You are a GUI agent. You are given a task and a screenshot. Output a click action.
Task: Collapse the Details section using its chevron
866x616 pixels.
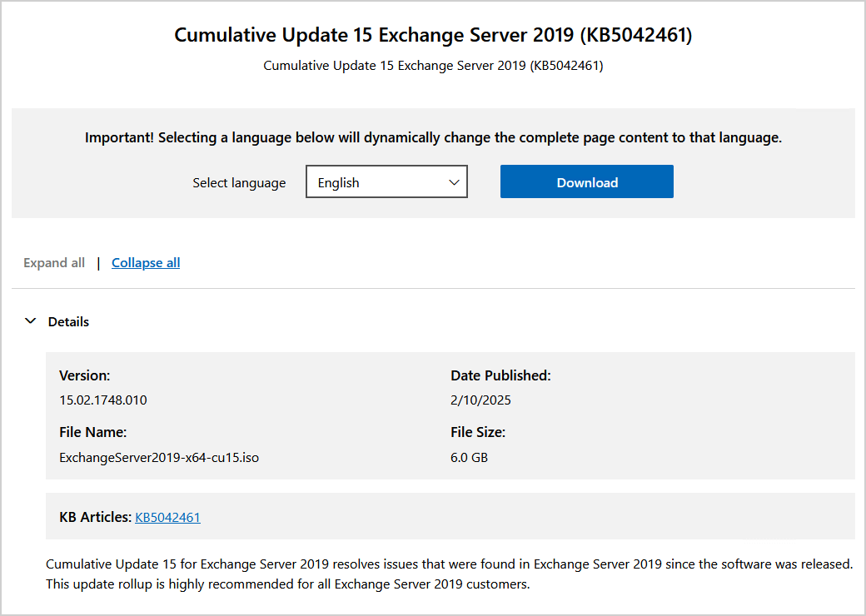[31, 321]
